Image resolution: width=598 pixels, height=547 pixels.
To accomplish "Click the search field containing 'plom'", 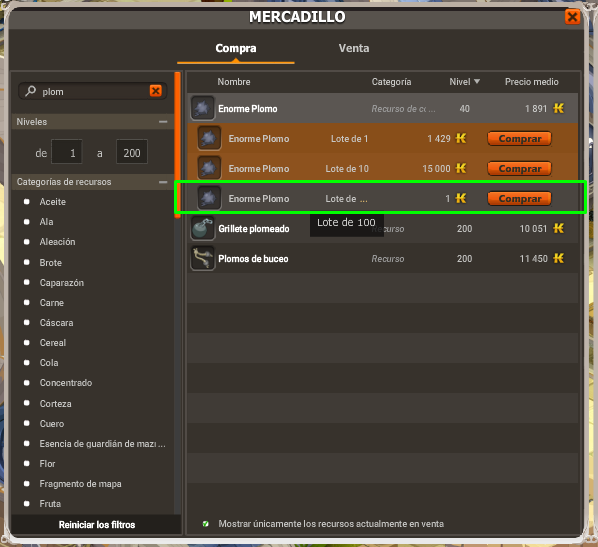I will coord(93,92).
